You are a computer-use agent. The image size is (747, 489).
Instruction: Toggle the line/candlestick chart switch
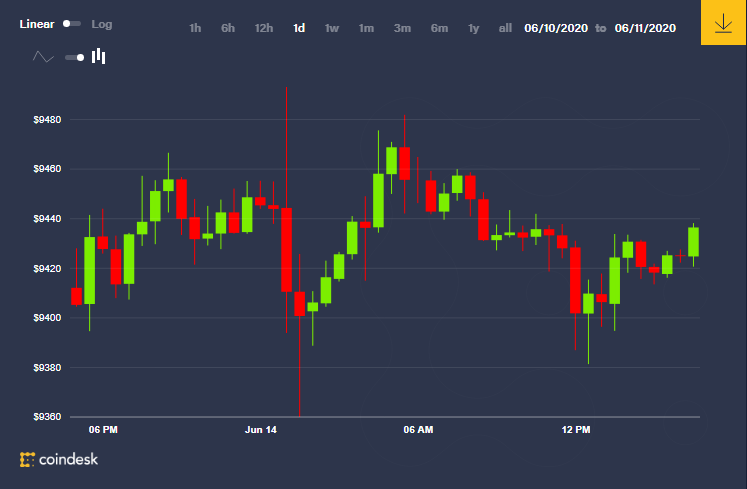pos(75,58)
